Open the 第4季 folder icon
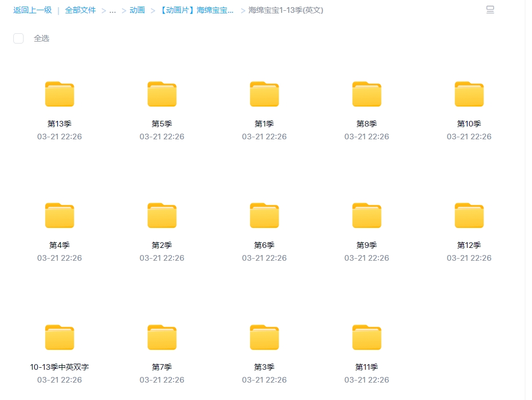The image size is (532, 400). (59, 216)
